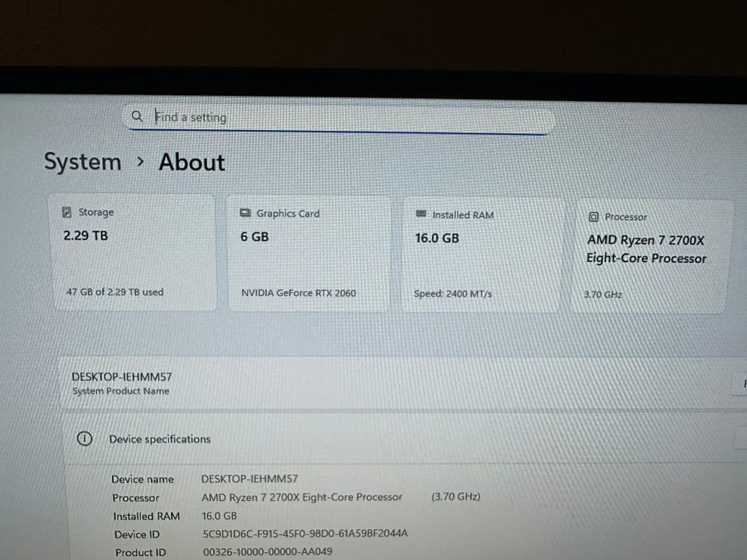Click the Installed RAM label in specifications
Screen dimensions: 747x560
point(146,516)
